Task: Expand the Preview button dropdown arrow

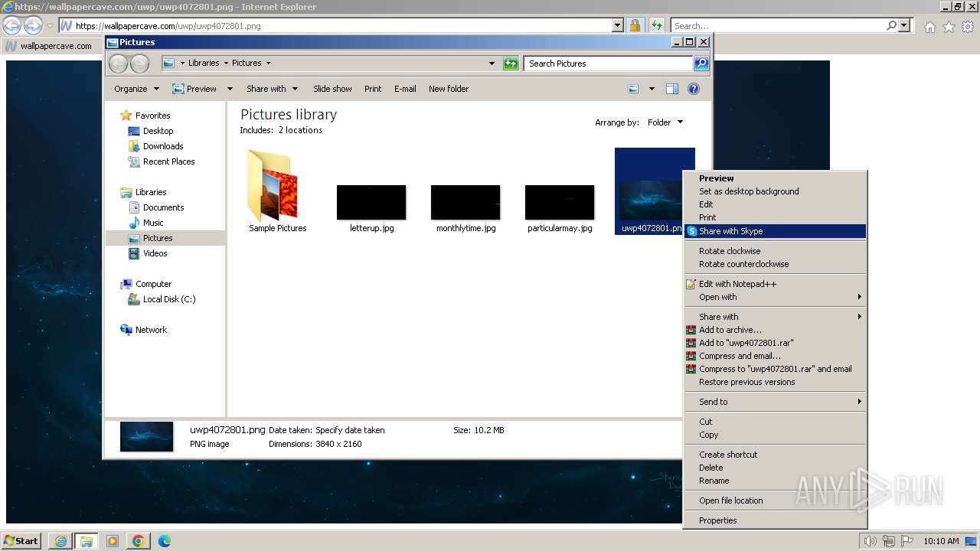Action: 230,89
